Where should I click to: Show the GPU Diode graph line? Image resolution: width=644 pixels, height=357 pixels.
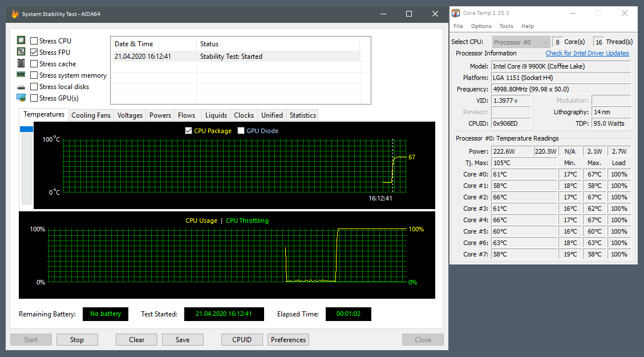pos(241,131)
